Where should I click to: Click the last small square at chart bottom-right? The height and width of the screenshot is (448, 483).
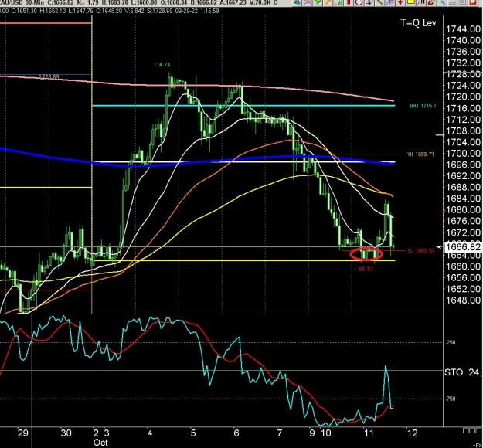pos(478,430)
